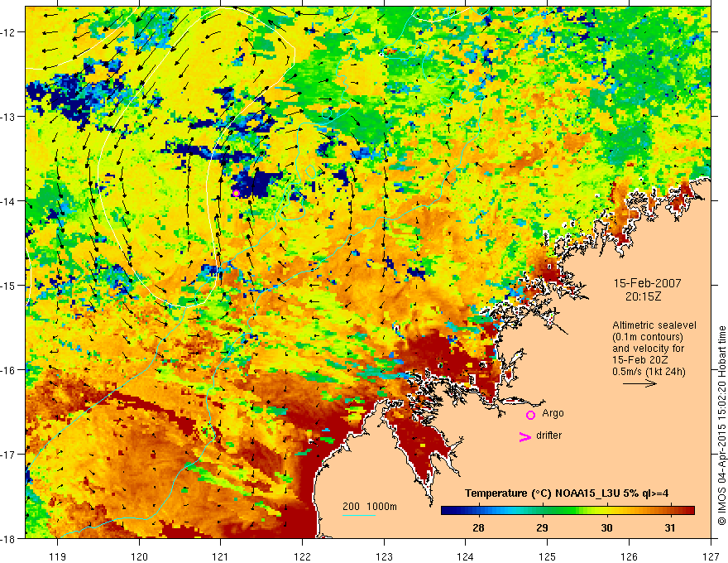Click longitude label 124

point(466,556)
